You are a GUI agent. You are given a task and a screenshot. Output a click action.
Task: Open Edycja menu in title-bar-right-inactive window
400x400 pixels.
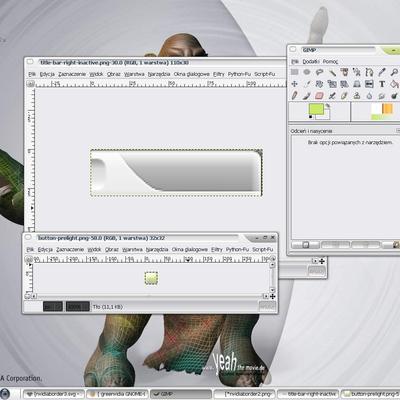click(47, 74)
